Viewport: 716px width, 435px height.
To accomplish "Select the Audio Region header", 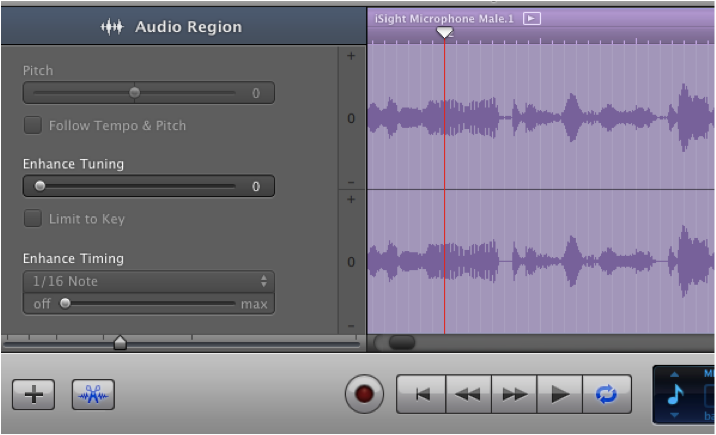I will pyautogui.click(x=171, y=27).
